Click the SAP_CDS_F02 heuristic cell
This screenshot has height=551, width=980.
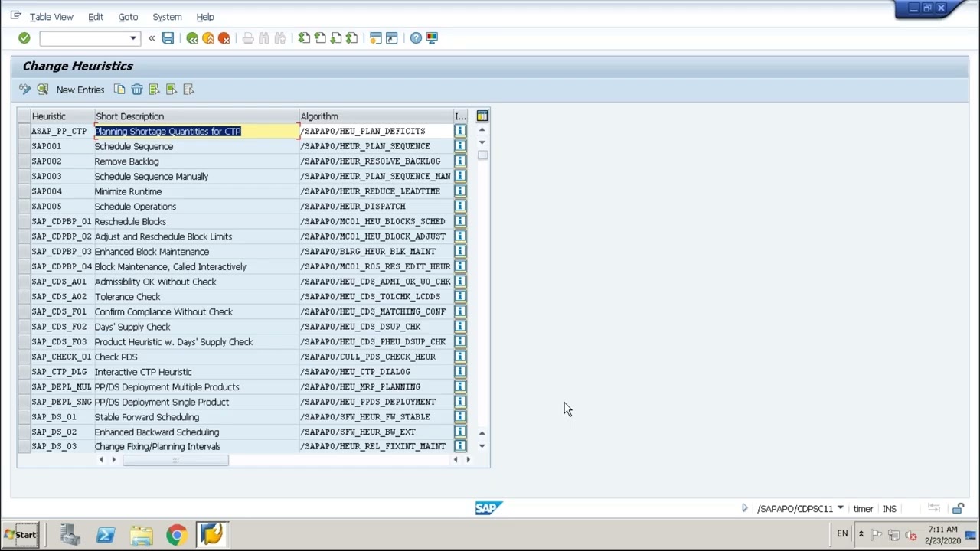point(61,327)
